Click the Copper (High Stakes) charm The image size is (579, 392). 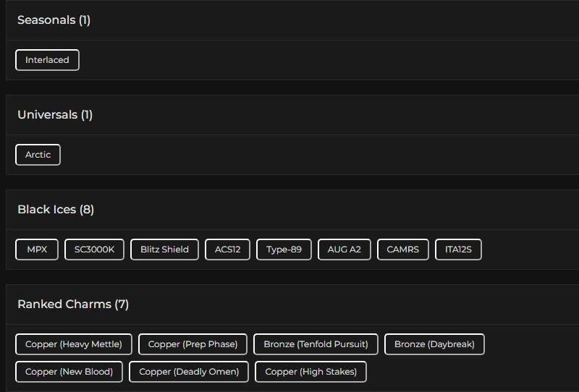coord(310,372)
